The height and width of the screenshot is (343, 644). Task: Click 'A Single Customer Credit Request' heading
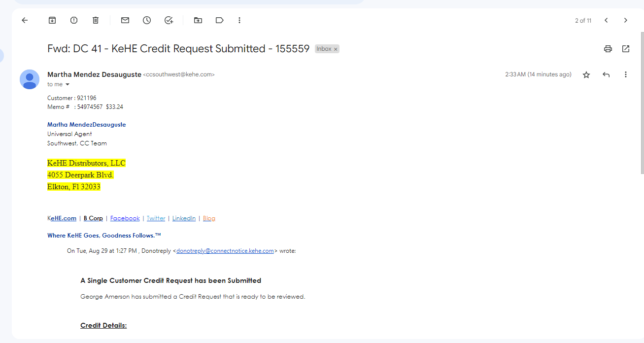click(x=171, y=280)
